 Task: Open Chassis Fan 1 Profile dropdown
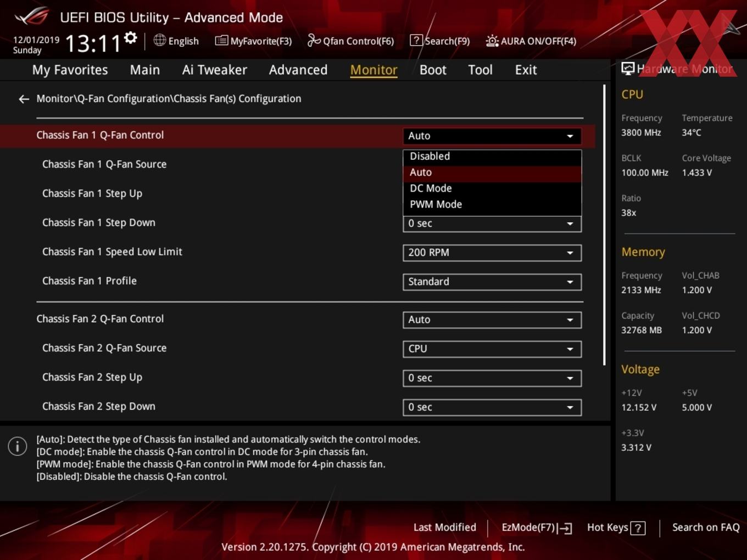(492, 282)
